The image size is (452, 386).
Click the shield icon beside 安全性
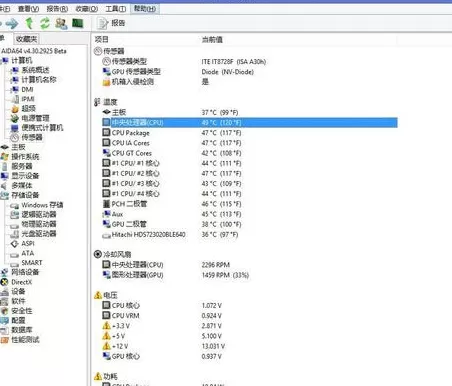pos(4,311)
